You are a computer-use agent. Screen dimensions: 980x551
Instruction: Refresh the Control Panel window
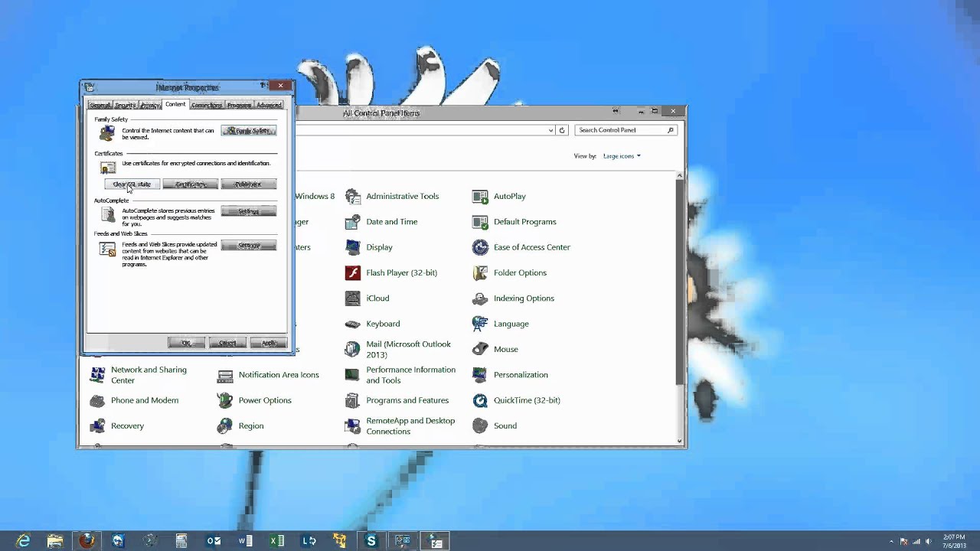[x=562, y=130]
